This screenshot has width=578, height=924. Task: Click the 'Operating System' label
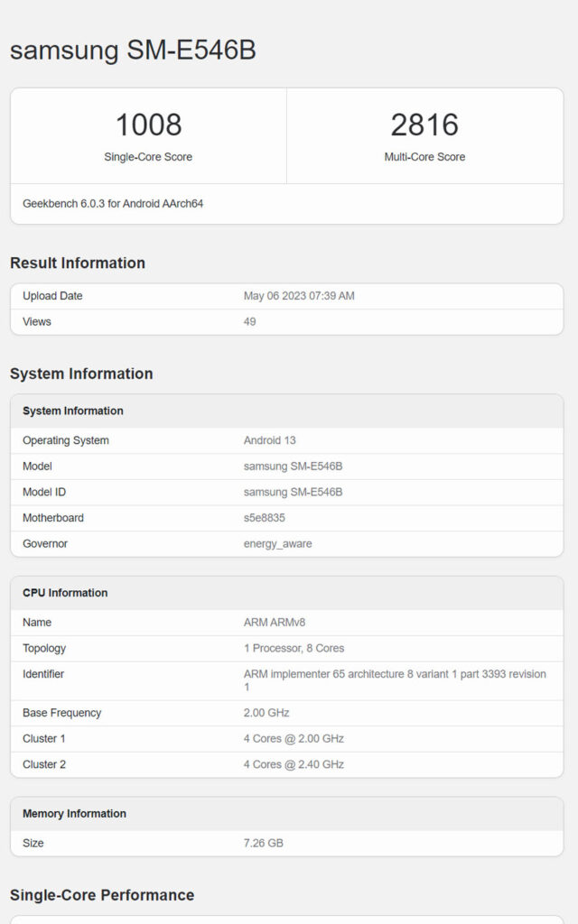pos(65,440)
